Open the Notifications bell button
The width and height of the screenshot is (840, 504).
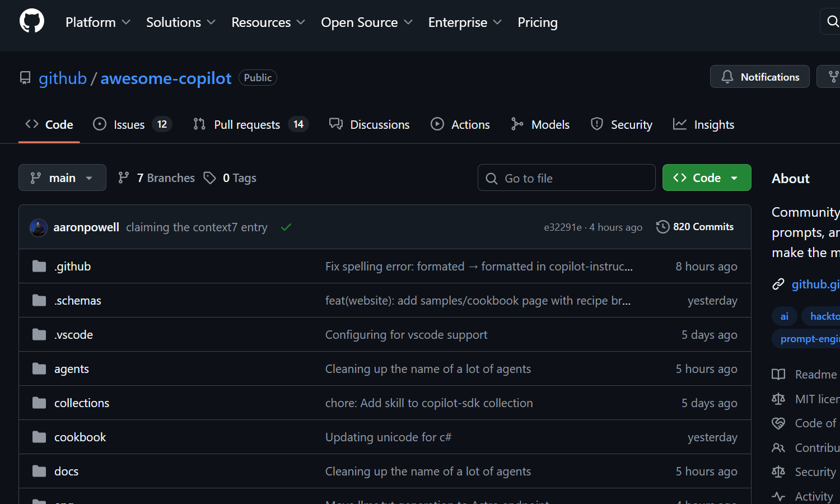click(759, 77)
